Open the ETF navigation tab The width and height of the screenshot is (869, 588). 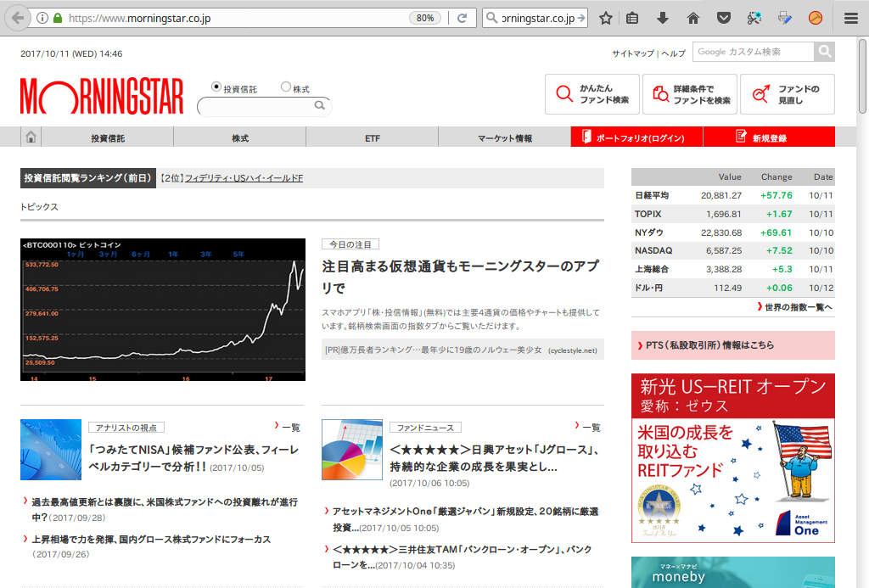coord(373,137)
